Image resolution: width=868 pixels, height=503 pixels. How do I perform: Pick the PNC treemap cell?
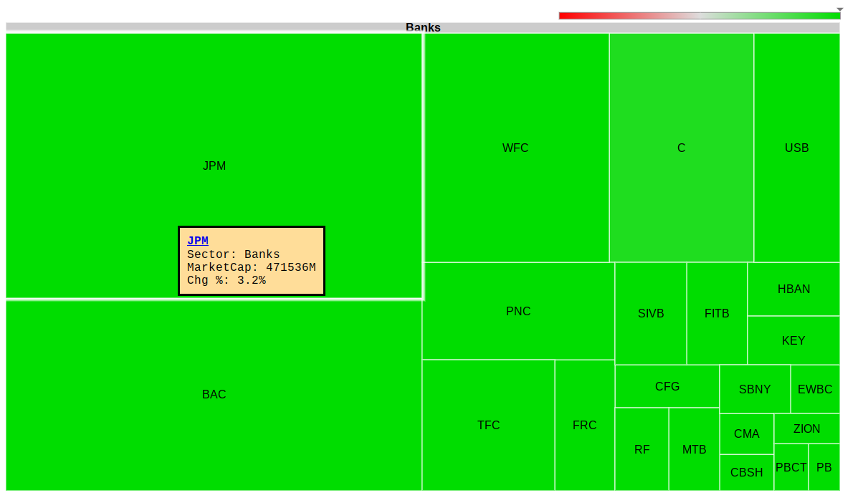pyautogui.click(x=518, y=311)
